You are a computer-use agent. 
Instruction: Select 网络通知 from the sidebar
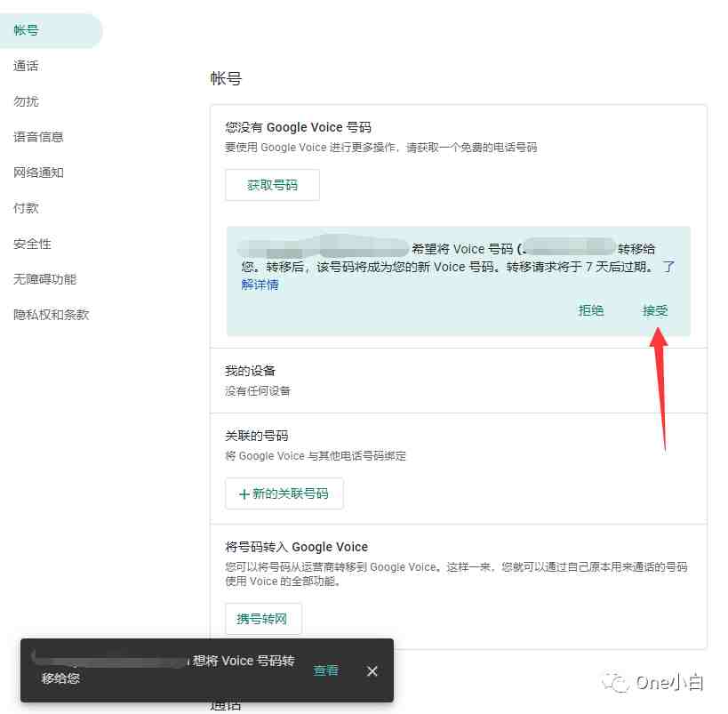39,172
